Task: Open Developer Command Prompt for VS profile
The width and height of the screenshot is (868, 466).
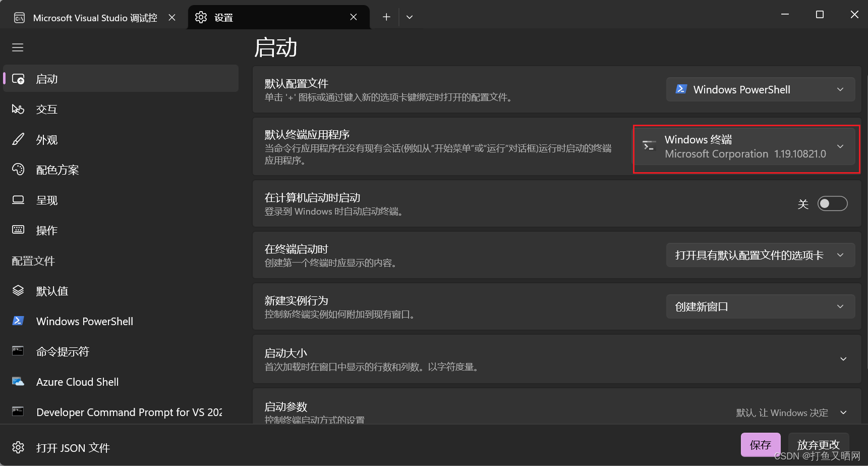Action: pos(121,412)
